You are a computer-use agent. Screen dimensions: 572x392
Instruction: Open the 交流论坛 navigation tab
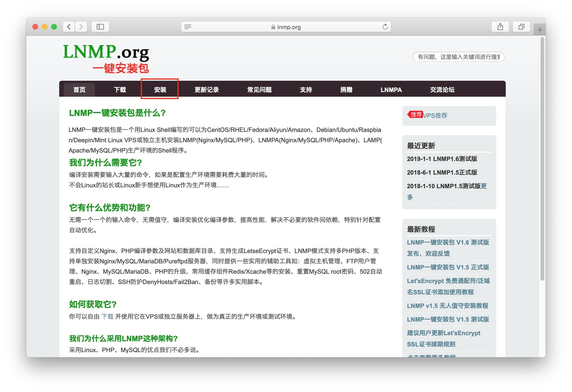[x=442, y=90]
